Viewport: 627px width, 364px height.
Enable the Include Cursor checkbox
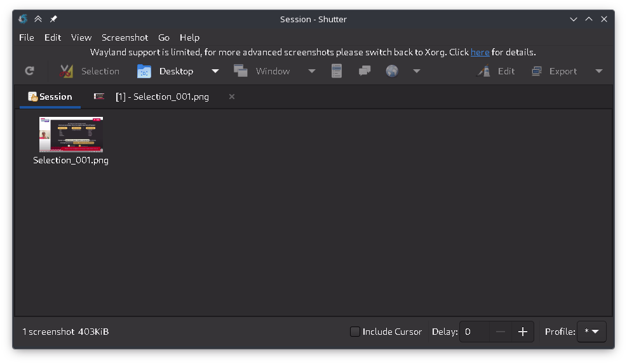[x=355, y=332]
